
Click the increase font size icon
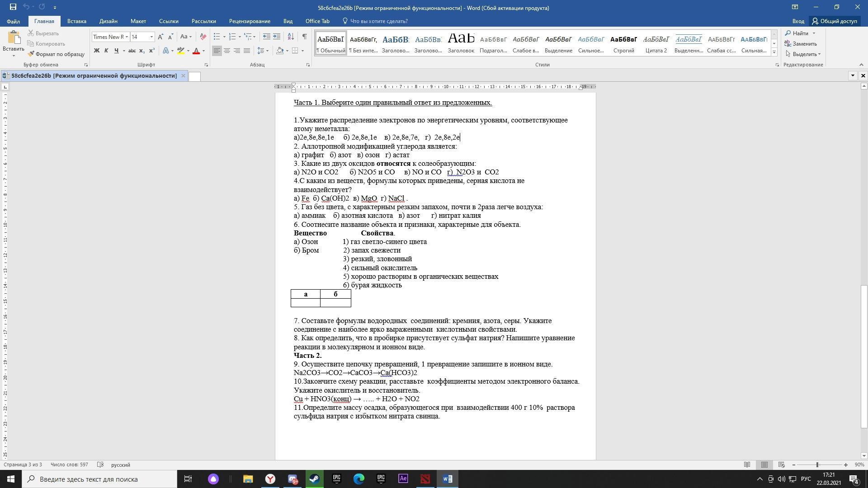click(160, 37)
